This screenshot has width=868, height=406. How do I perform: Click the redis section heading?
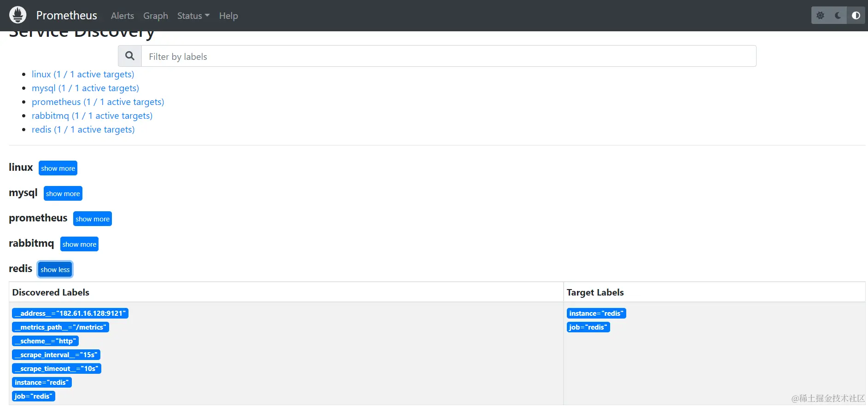20,268
